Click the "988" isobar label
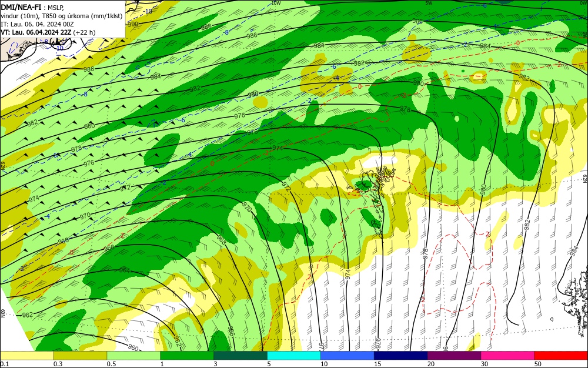The image size is (588, 368). 206,26
